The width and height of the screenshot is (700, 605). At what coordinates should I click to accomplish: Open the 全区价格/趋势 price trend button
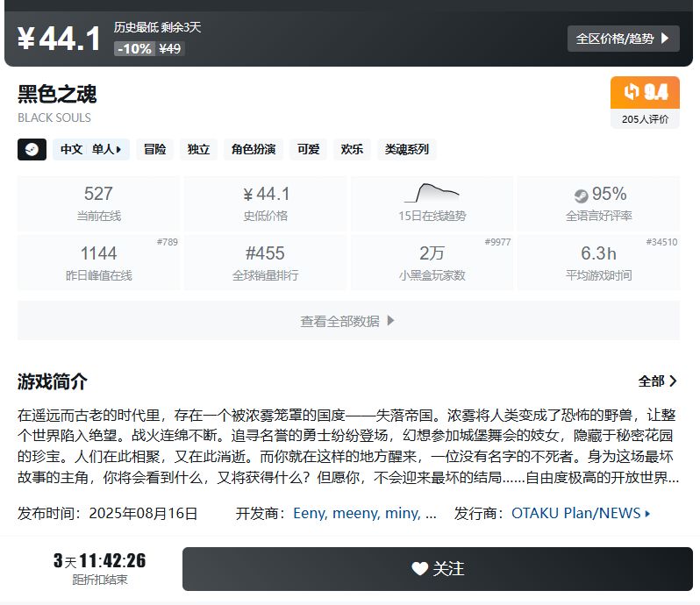[x=623, y=39]
